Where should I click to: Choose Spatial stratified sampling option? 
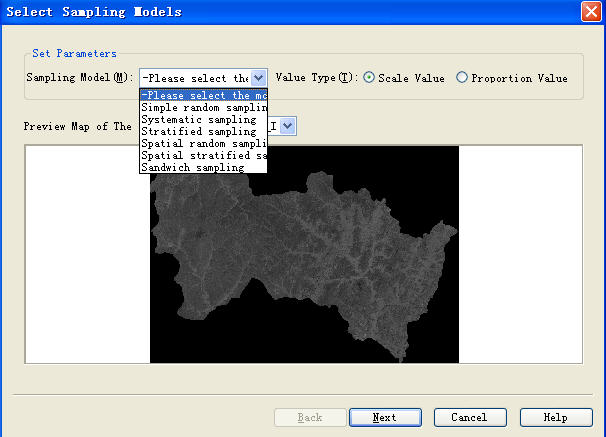203,155
